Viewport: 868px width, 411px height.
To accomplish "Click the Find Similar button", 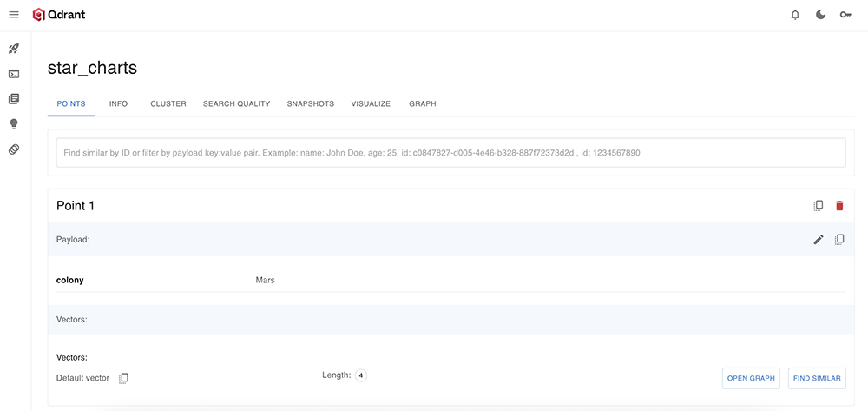I will coord(817,378).
